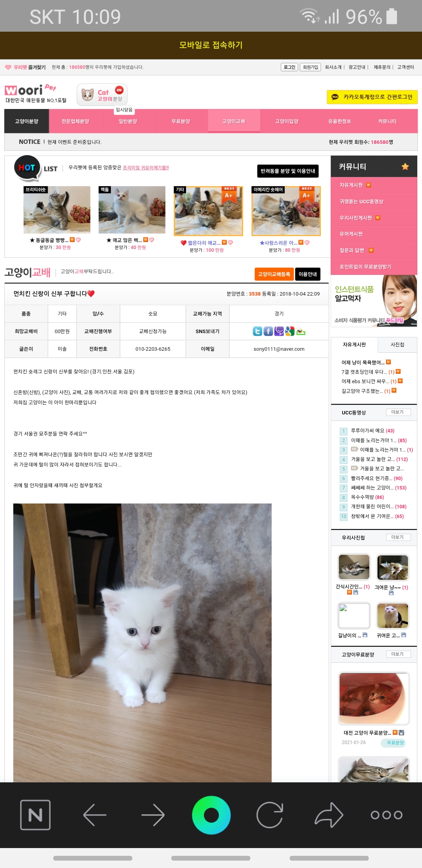Switch to the 사진첩 tab
The width and height of the screenshot is (422, 868).
coord(397,344)
